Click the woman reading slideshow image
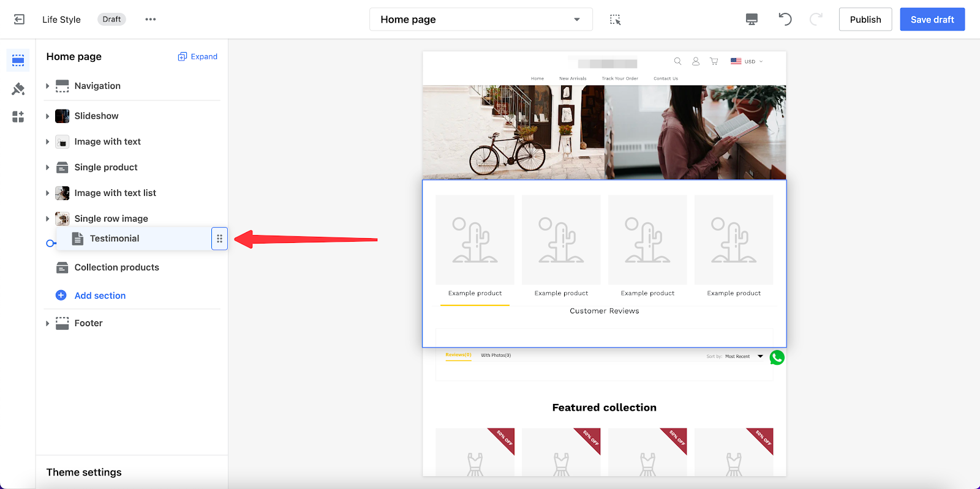 pyautogui.click(x=695, y=132)
